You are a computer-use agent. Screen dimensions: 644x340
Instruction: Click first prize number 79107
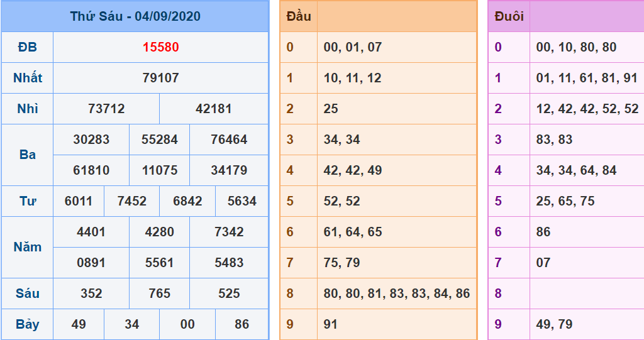pos(160,78)
